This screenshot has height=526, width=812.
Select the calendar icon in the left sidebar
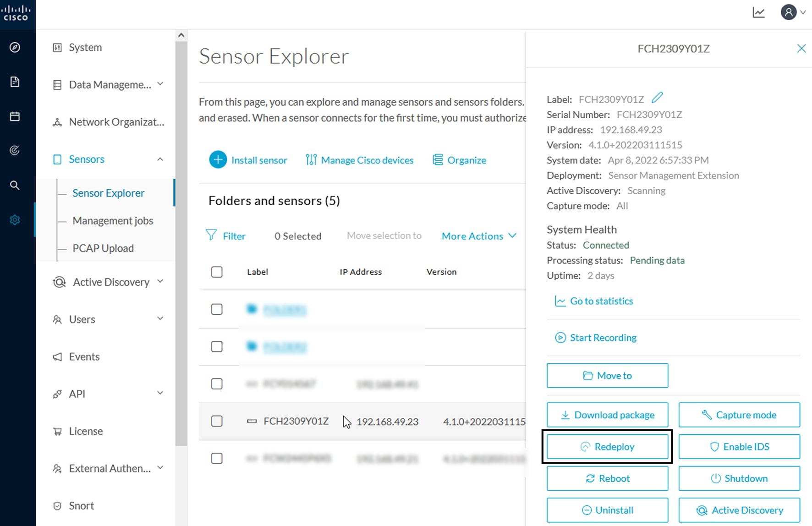coord(15,116)
